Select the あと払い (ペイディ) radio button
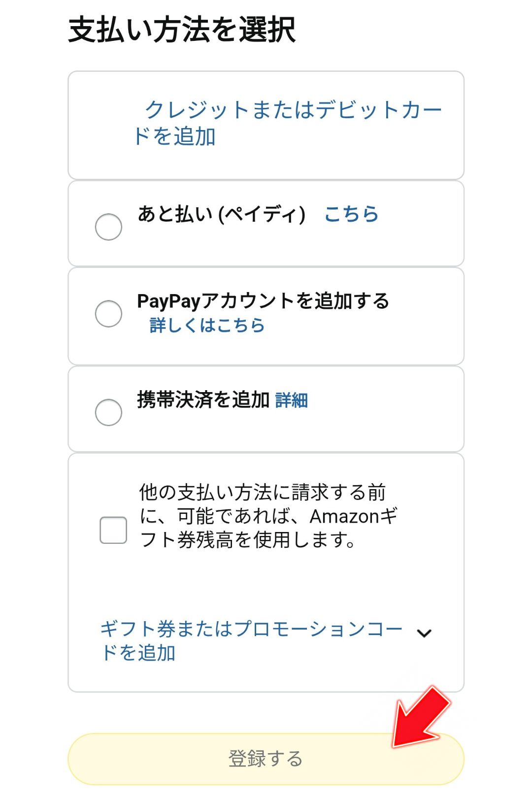Image resolution: width=532 pixels, height=798 pixels. tap(109, 227)
